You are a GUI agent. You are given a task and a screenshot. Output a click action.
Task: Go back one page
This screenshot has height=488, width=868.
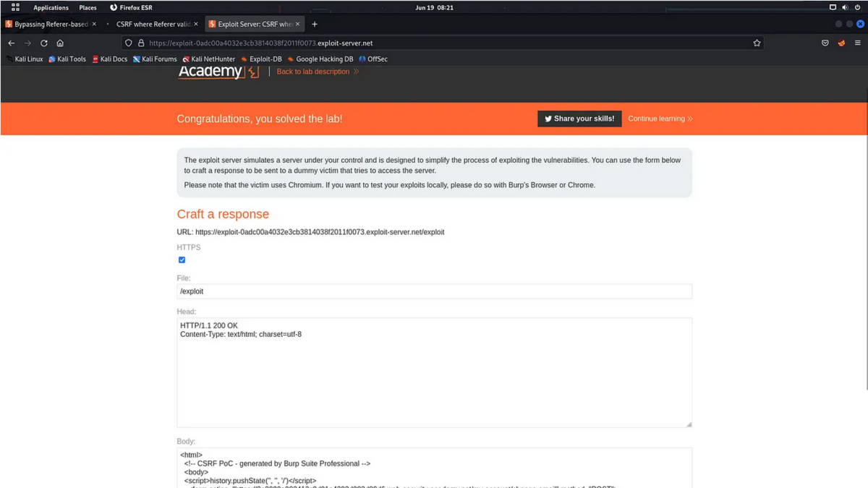(12, 43)
